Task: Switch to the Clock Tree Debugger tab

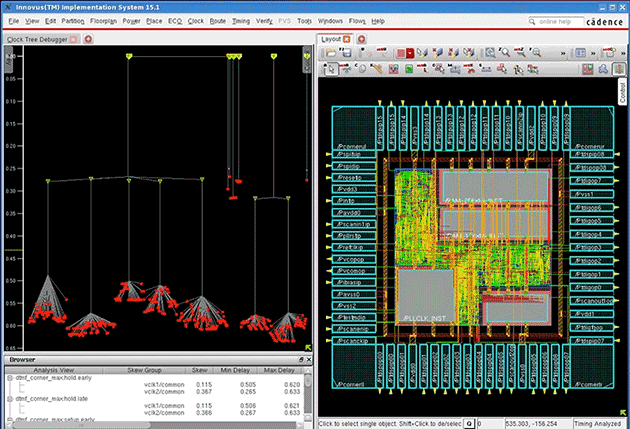Action: click(x=37, y=39)
